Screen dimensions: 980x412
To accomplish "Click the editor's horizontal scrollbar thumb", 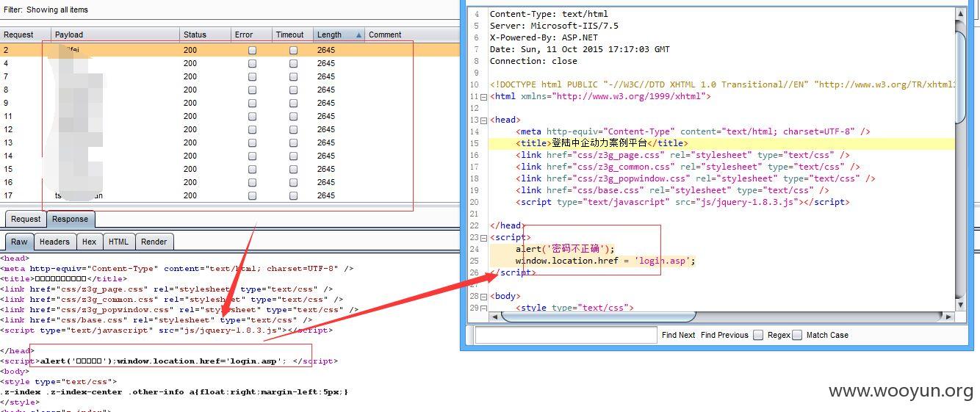I will pos(599,317).
